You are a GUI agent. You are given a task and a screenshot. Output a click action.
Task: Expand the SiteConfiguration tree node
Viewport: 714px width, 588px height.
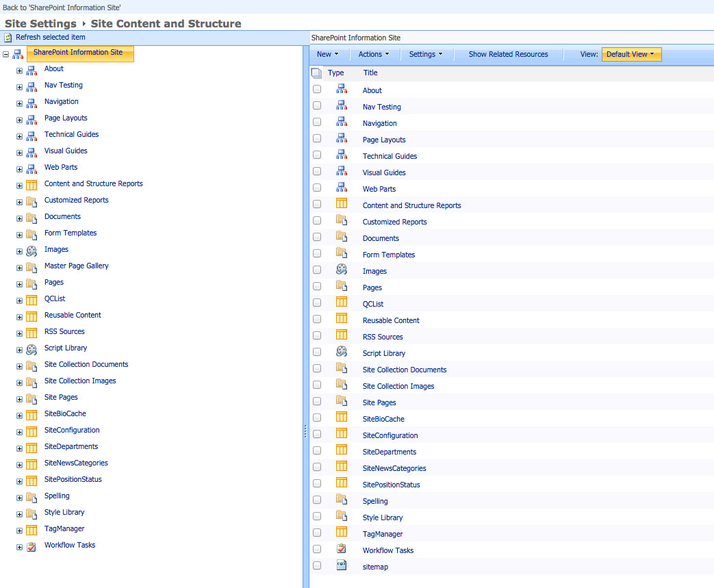point(20,432)
